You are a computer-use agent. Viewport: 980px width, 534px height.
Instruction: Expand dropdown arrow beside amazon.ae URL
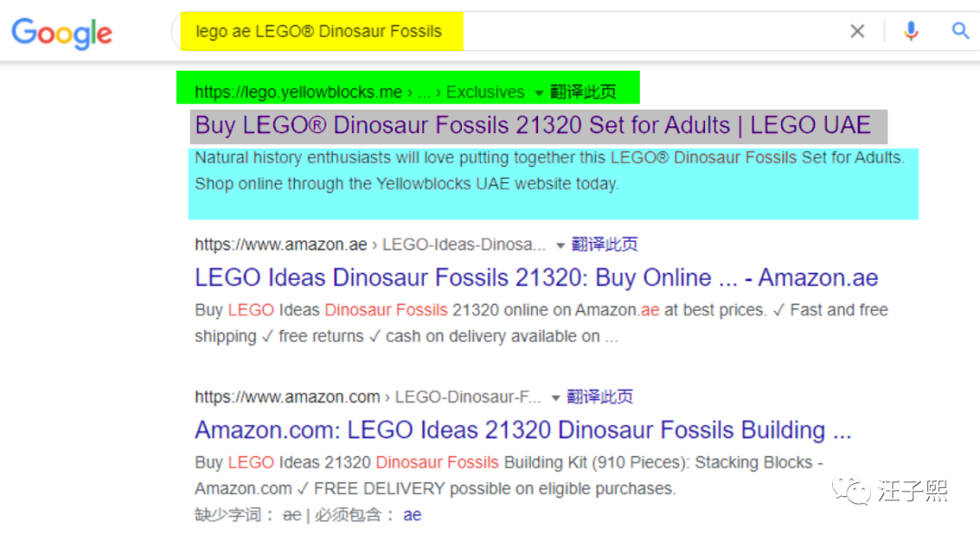(x=561, y=246)
